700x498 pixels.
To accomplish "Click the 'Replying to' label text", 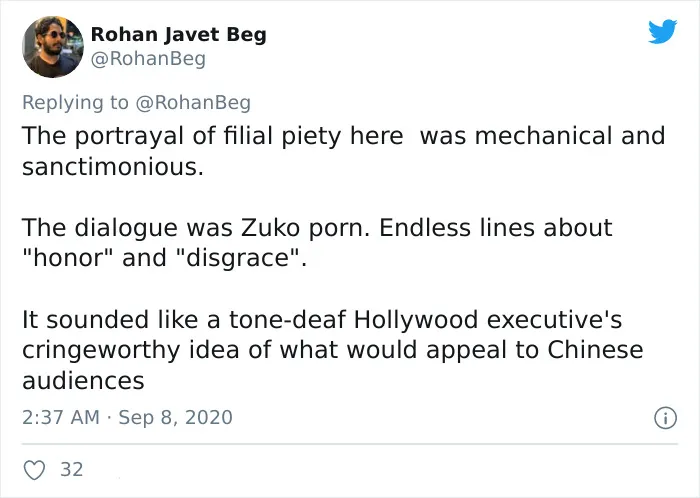I will tap(75, 103).
